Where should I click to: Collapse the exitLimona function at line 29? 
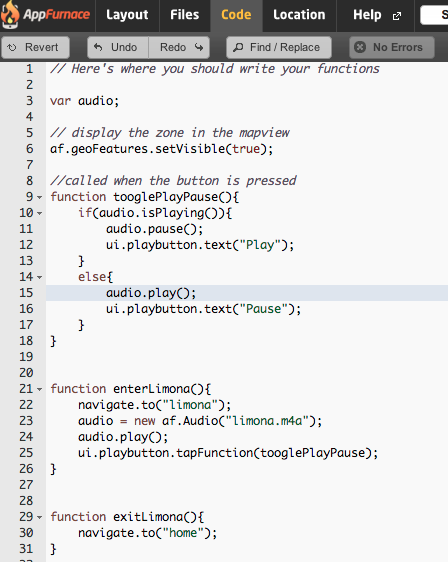[39, 517]
